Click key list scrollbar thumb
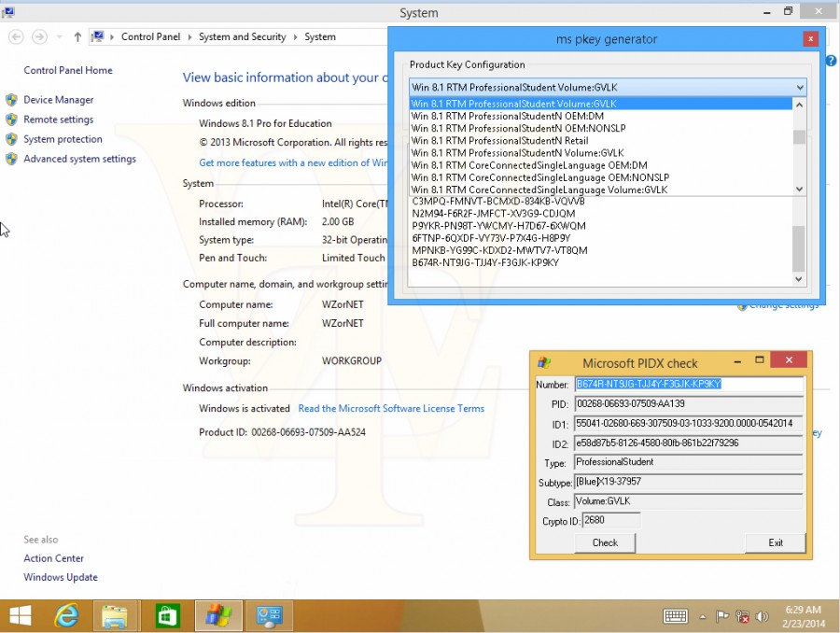This screenshot has width=840, height=633. coord(799,249)
